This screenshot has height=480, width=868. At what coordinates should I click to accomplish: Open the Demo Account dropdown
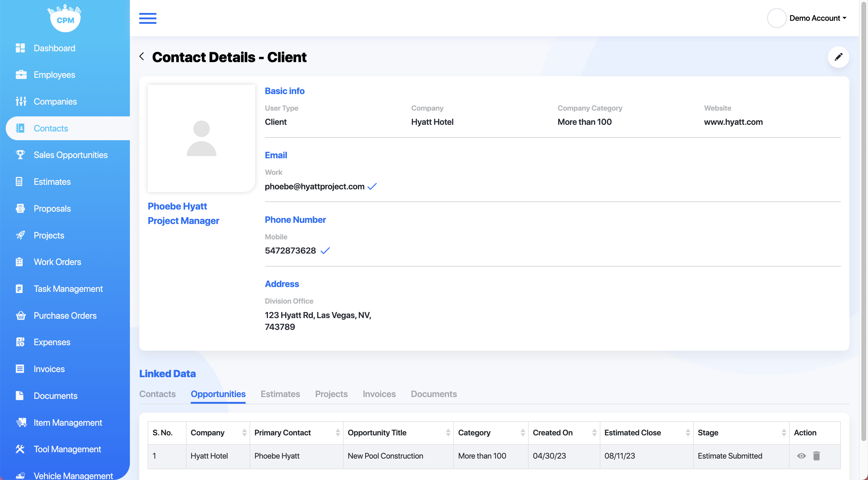(x=818, y=18)
